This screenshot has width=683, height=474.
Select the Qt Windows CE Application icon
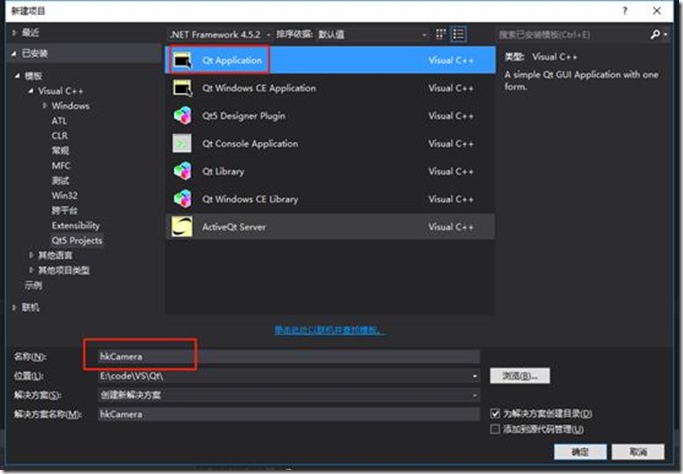183,88
